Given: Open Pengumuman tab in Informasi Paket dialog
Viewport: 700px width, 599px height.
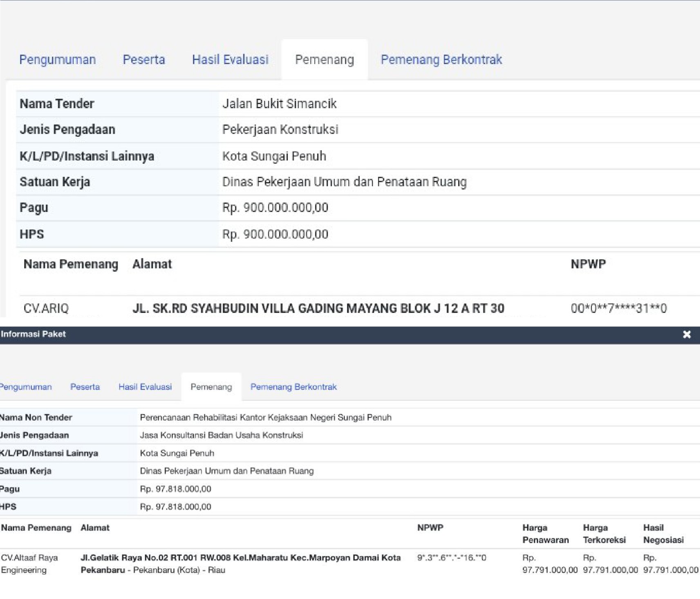Looking at the screenshot, I should 26,387.
